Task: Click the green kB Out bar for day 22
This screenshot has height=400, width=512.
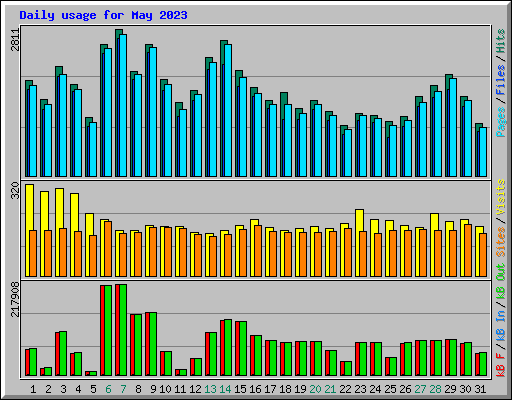Action: point(348,369)
